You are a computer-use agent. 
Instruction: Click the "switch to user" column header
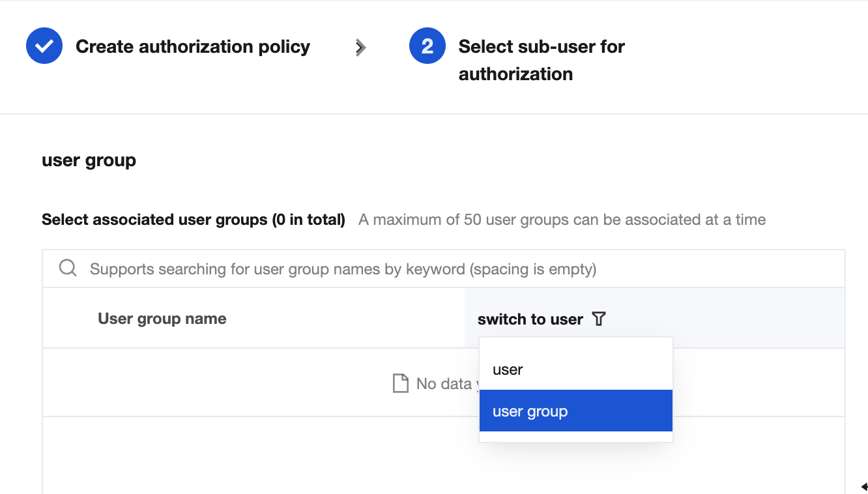[x=530, y=319]
